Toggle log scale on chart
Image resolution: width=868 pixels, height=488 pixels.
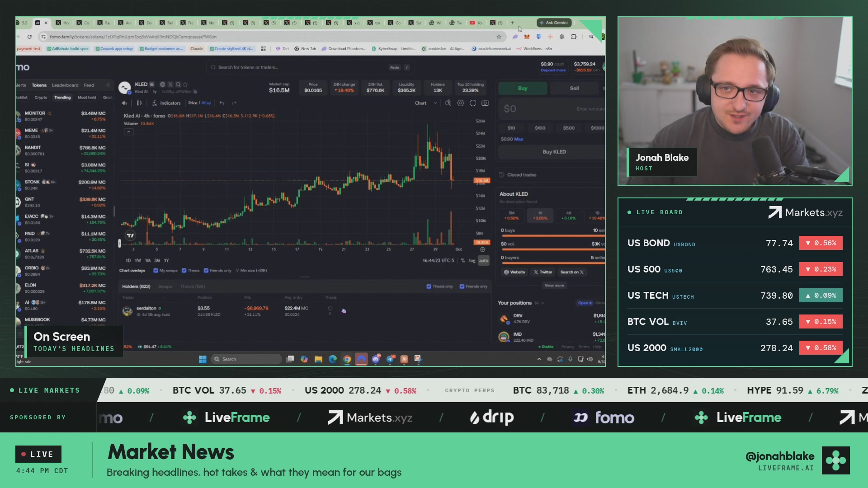pyautogui.click(x=472, y=261)
